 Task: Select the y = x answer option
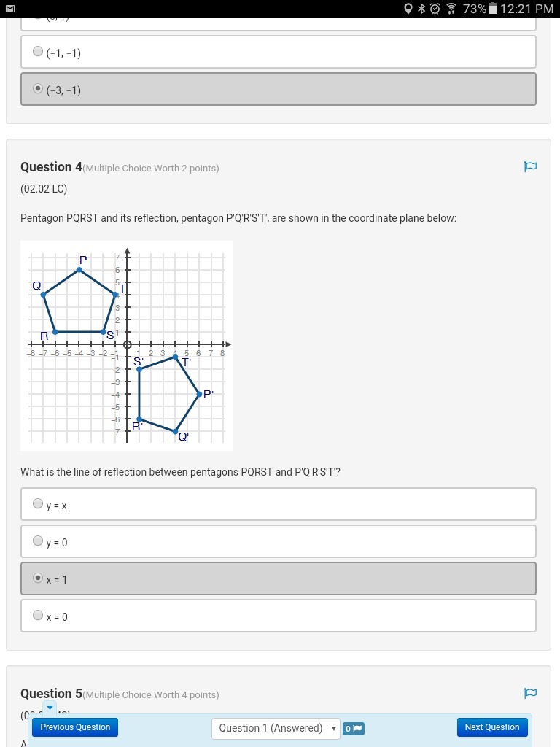point(38,503)
